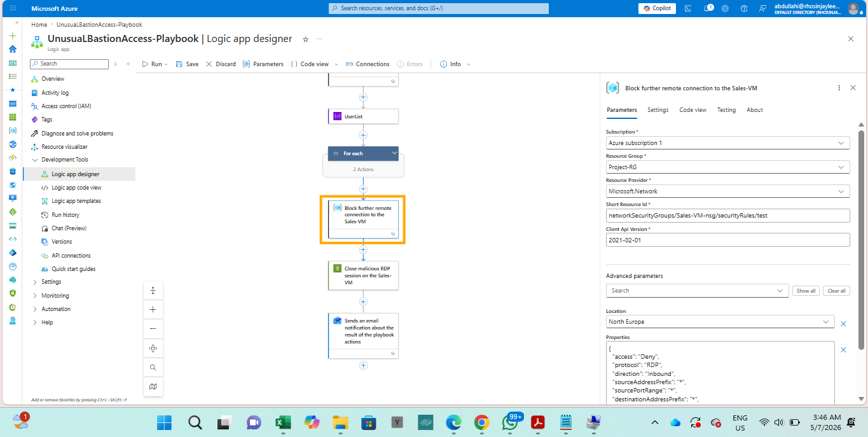The image size is (868, 437).
Task: Click the Client Api Version field
Action: [x=727, y=240]
